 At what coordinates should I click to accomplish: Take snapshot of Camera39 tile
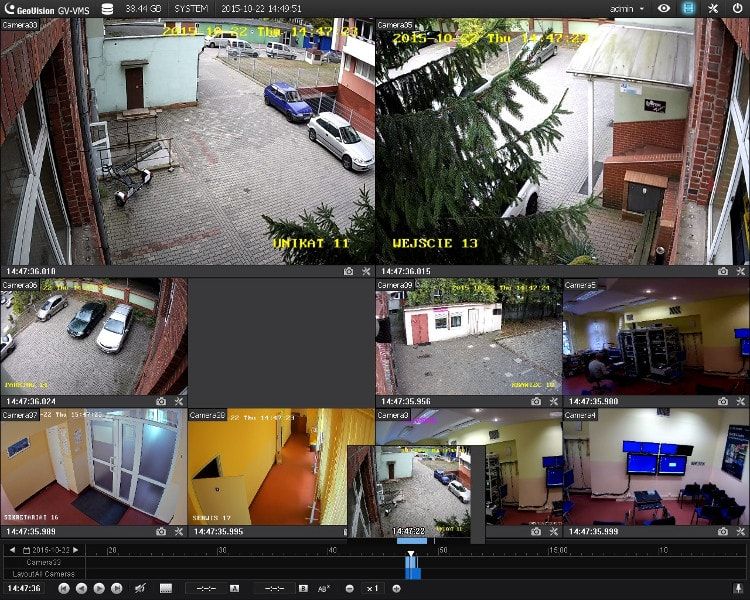tap(536, 401)
